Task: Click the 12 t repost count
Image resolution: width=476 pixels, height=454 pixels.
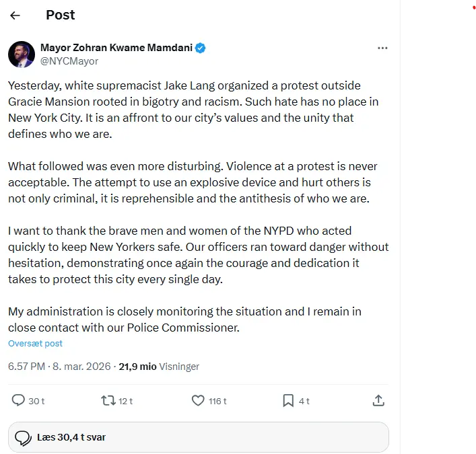Action: 126,401
